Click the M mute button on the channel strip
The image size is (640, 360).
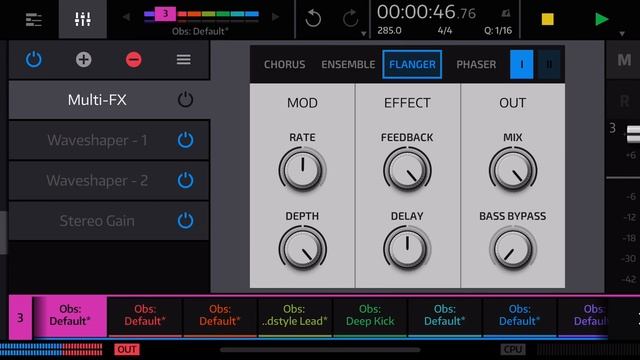[624, 60]
